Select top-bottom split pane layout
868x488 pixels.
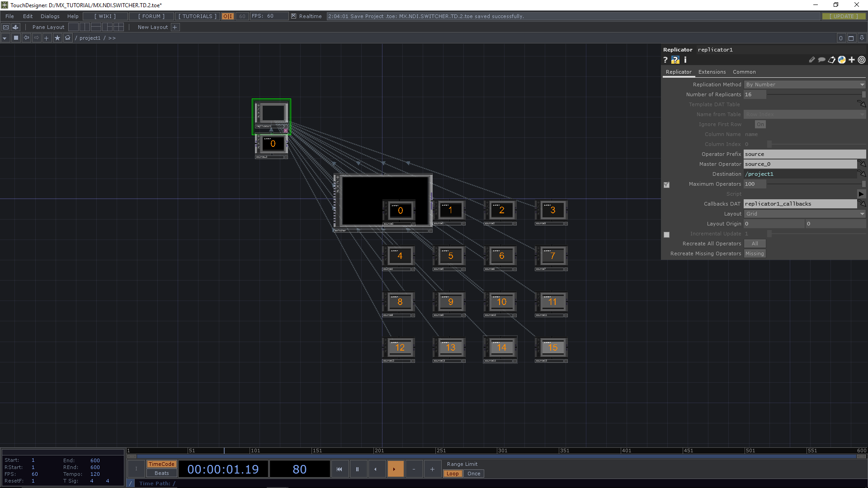click(96, 27)
